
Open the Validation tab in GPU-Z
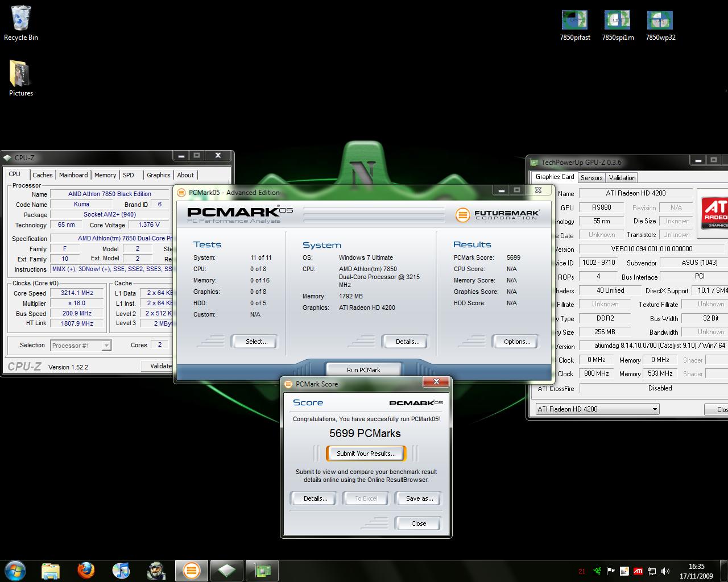[x=622, y=178]
